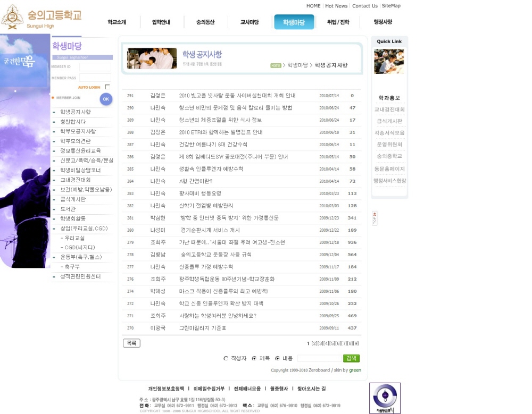This screenshot has height=414, width=532.
Task: Open the 학교소개 top menu
Action: 117,22
